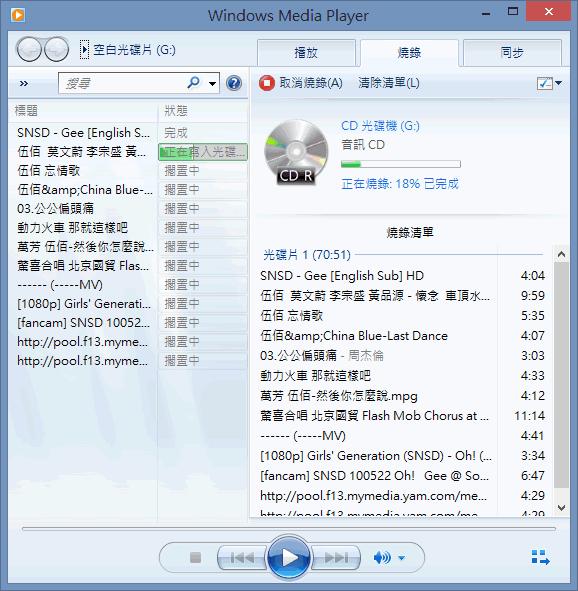Mute with the speaker volume icon
This screenshot has height=591, width=578.
click(x=382, y=557)
